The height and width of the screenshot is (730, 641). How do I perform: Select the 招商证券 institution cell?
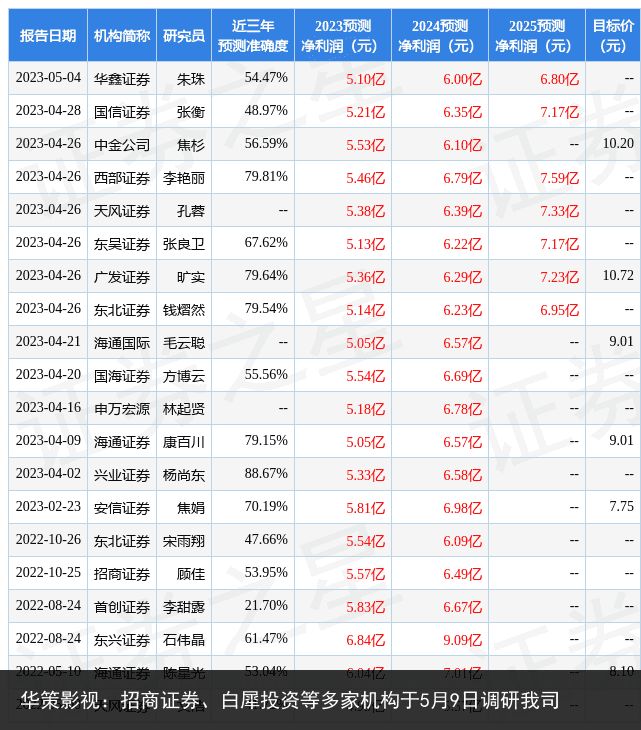122,574
